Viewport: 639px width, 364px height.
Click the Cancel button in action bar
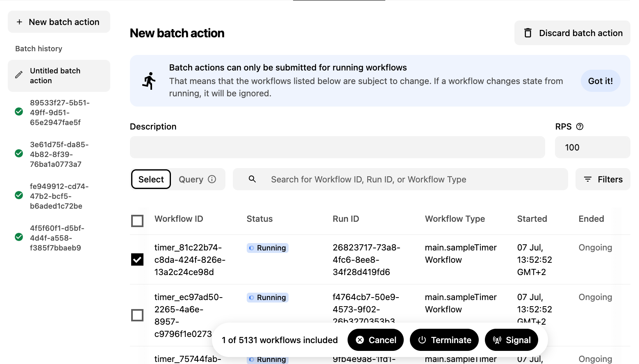(x=375, y=340)
